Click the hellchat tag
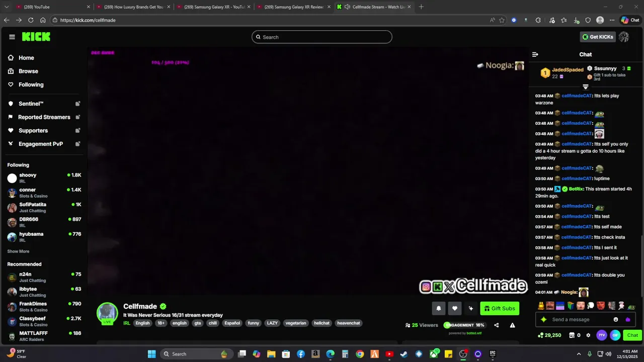Viewport: 644px width, 362px height. pyautogui.click(x=322, y=323)
